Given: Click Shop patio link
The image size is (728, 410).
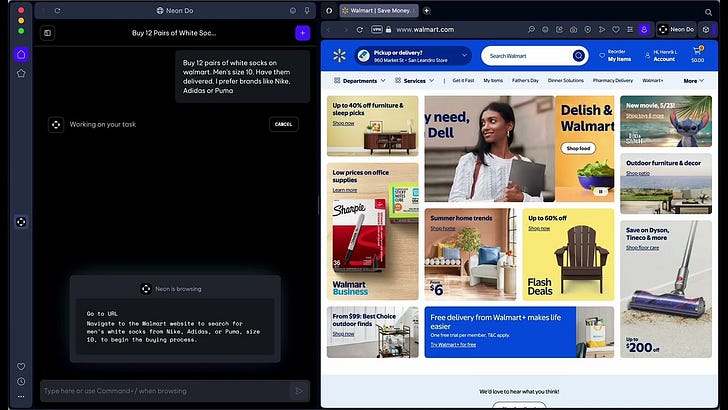Looking at the screenshot, I should pos(637,173).
